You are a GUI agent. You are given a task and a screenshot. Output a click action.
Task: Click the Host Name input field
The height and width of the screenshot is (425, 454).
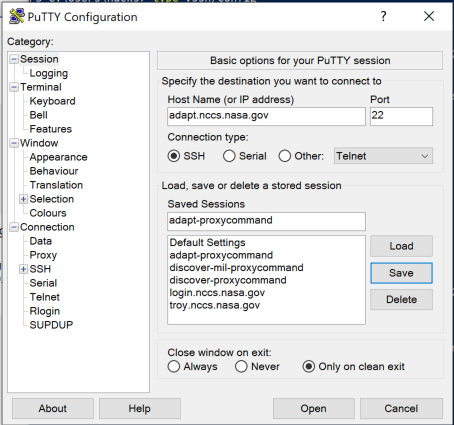coord(266,116)
